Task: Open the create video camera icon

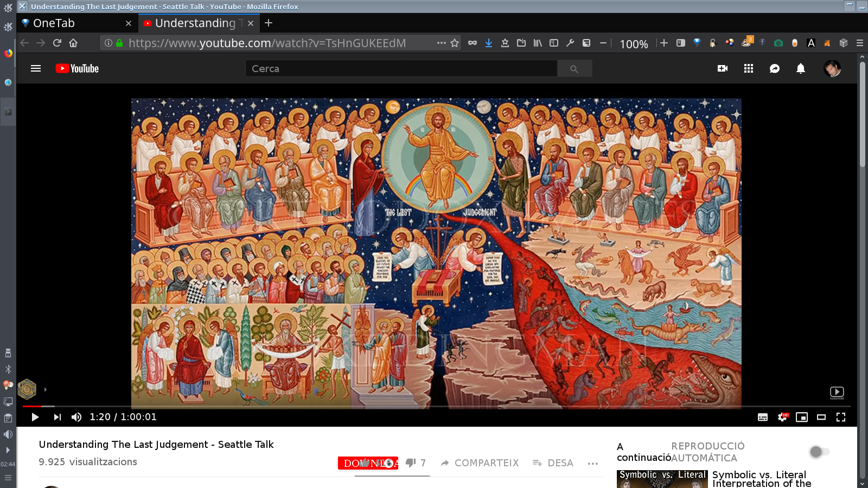Action: (723, 68)
